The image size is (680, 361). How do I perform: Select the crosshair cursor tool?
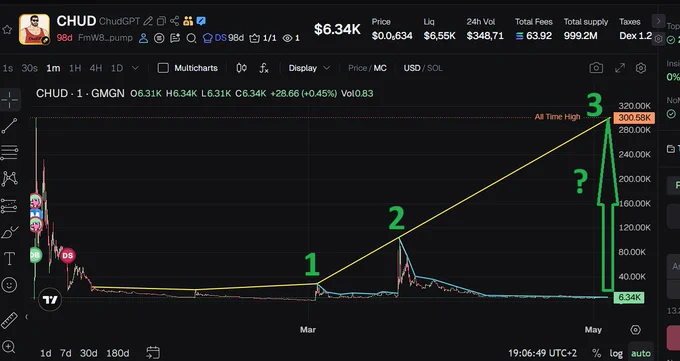pos(10,99)
